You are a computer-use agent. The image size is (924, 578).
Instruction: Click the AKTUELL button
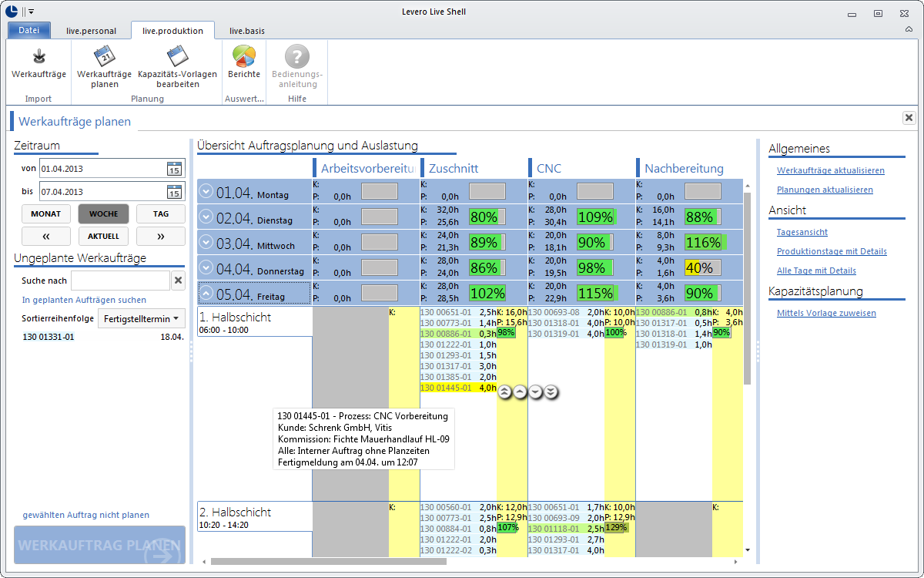(103, 236)
